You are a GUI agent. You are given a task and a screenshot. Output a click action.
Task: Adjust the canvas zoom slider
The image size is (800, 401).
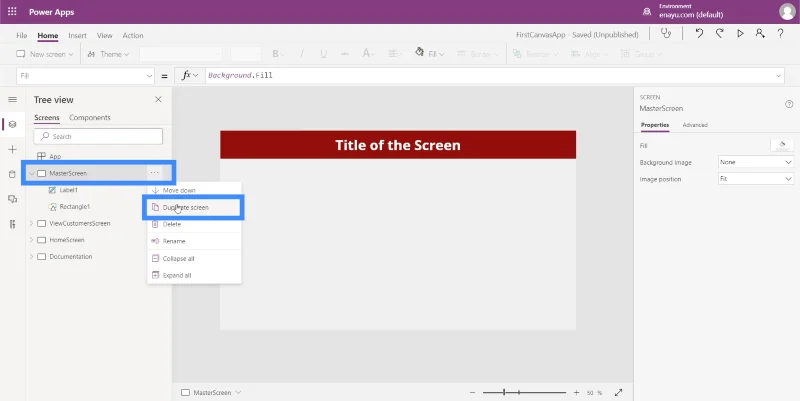524,392
